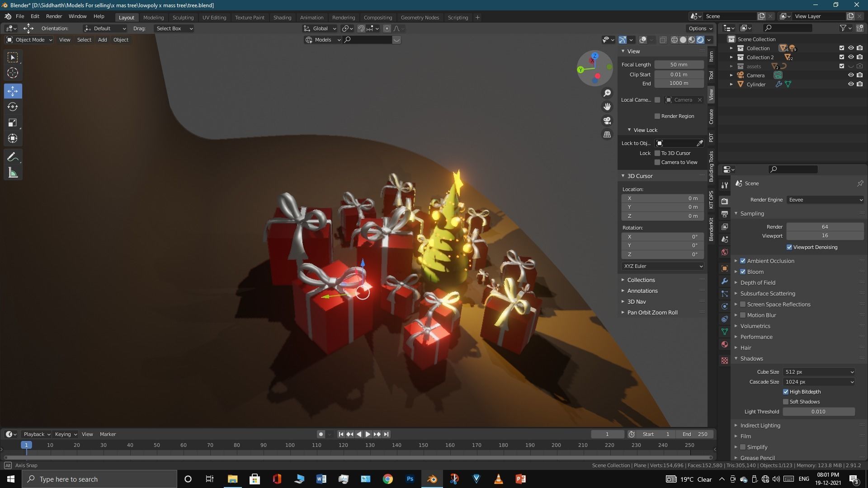Screen dimensions: 868x488
Task: Click the outliner filter funnel icon
Action: 843,28
